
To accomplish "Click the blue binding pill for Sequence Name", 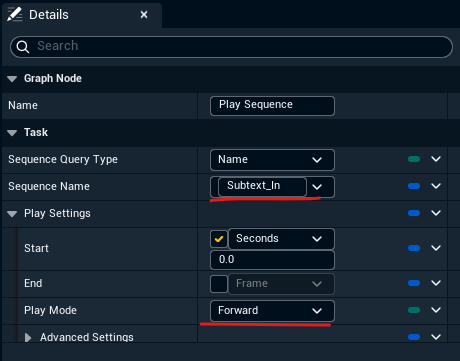I will (x=414, y=186).
